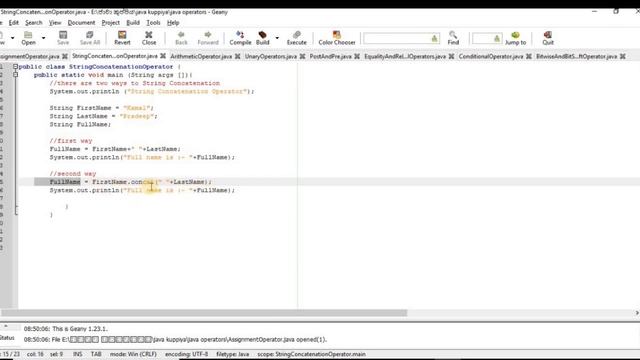The width and height of the screenshot is (640, 360).
Task: Execute the program
Action: coord(297,38)
